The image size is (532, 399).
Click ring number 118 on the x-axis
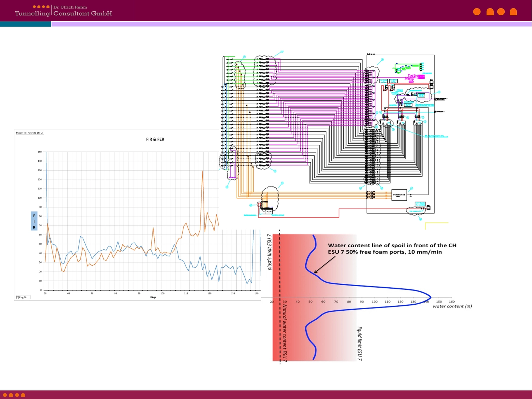point(186,294)
